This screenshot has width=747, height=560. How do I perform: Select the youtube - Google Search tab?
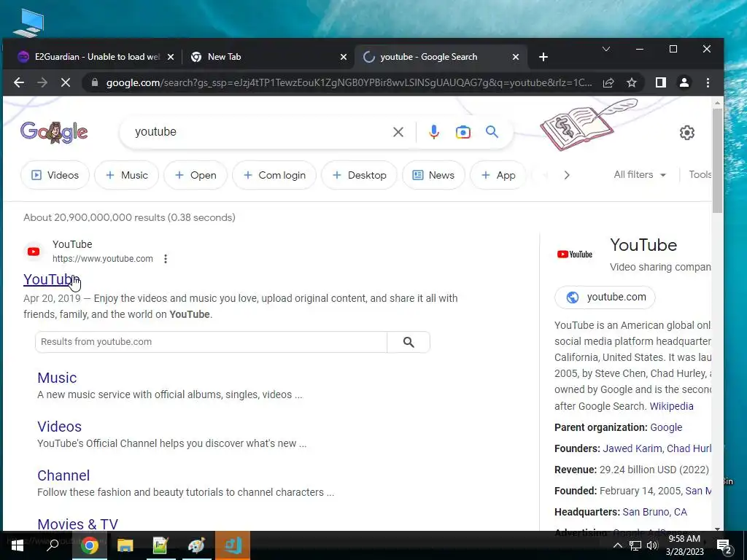click(441, 57)
